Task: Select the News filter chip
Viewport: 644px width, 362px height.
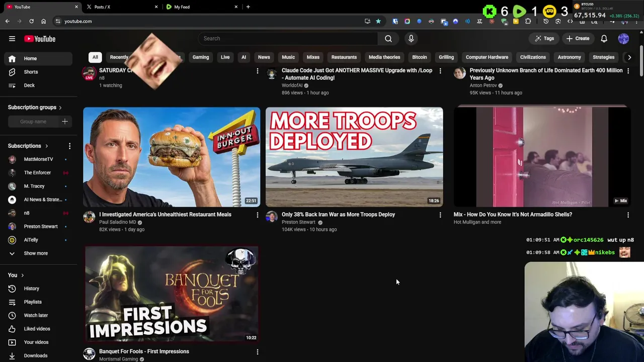Action: coord(264,57)
